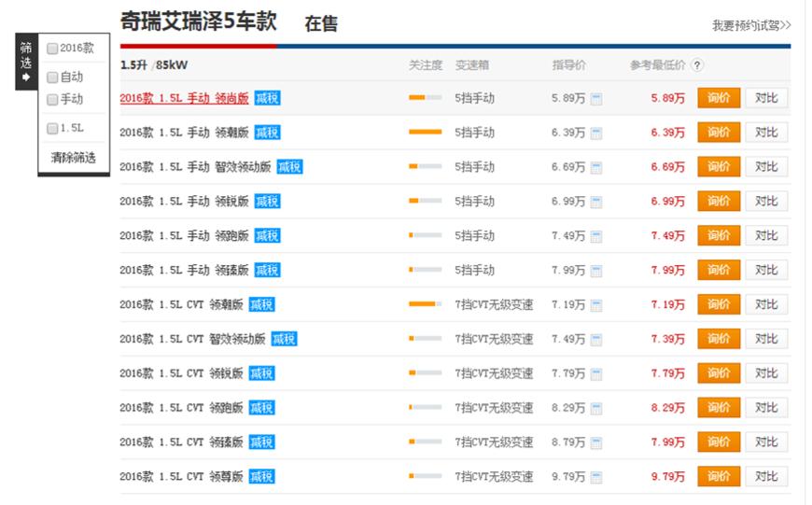Click 减税 badge on CVT 领臻版 row
The width and height of the screenshot is (812, 505).
pos(261,442)
